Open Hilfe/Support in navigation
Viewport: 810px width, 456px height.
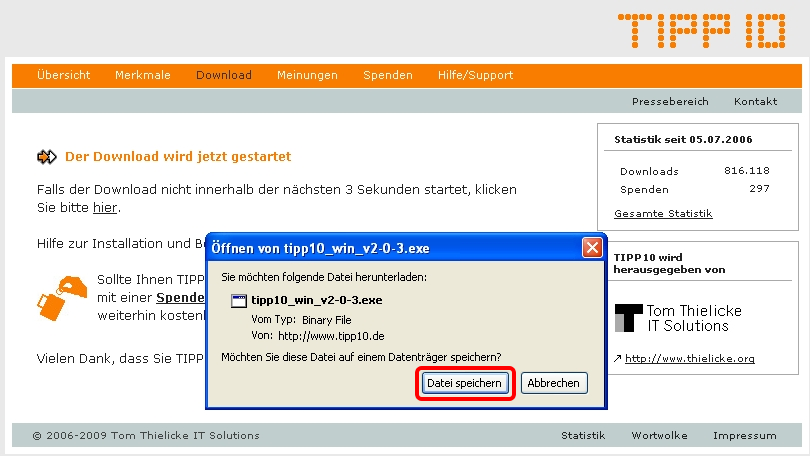click(475, 76)
